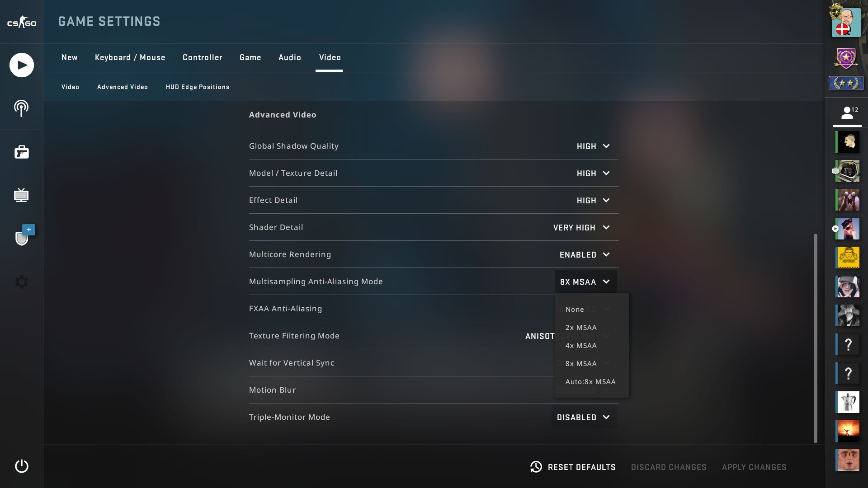Image resolution: width=868 pixels, height=488 pixels.
Task: Open the sunset explosion friend avatar
Action: [x=847, y=431]
